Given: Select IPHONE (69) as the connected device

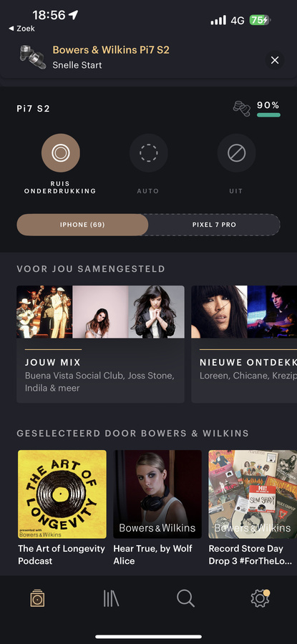Looking at the screenshot, I should coord(82,225).
